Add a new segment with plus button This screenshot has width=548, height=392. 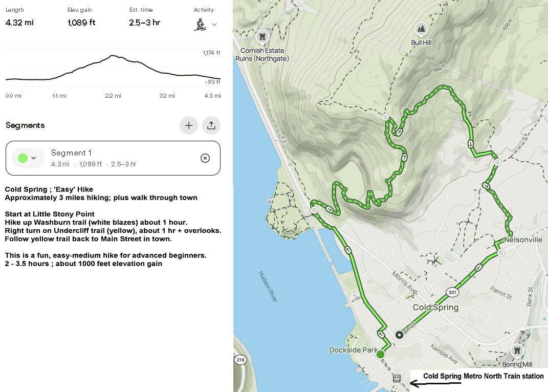point(189,125)
